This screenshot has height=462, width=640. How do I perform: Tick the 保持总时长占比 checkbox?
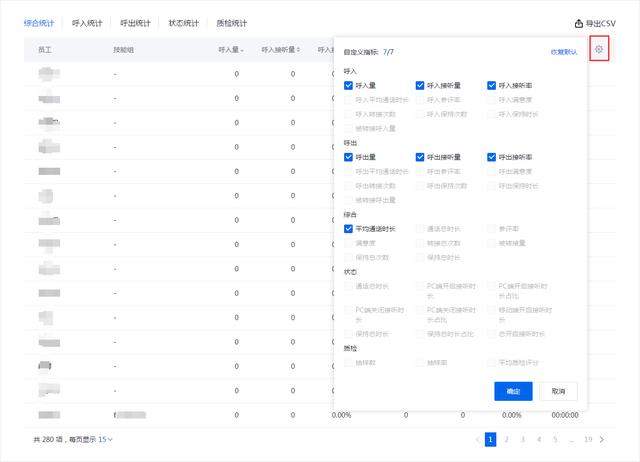point(420,334)
